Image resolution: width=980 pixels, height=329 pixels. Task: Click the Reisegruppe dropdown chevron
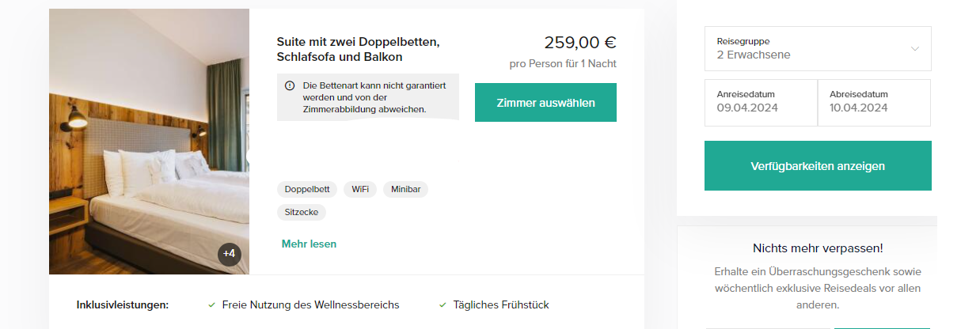[x=915, y=48]
